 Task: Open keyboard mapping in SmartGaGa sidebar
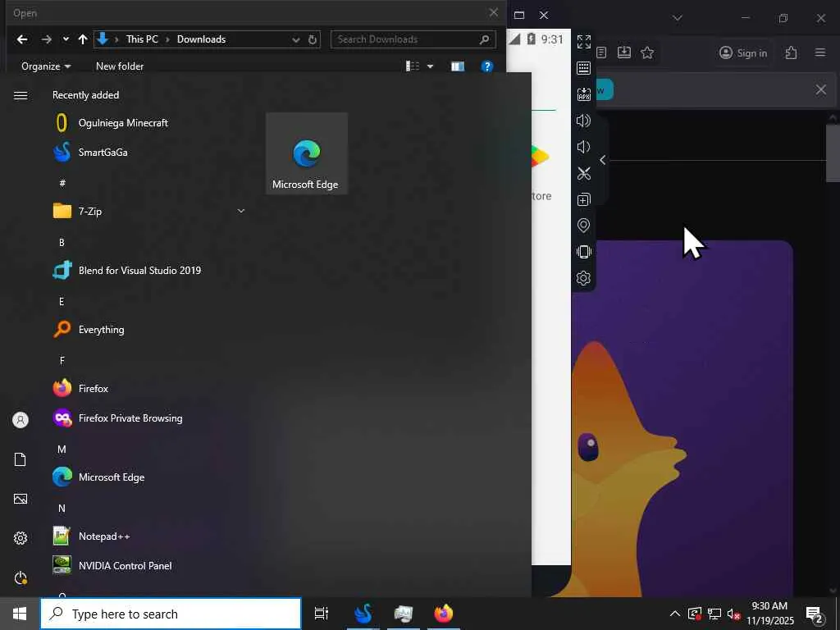(584, 67)
